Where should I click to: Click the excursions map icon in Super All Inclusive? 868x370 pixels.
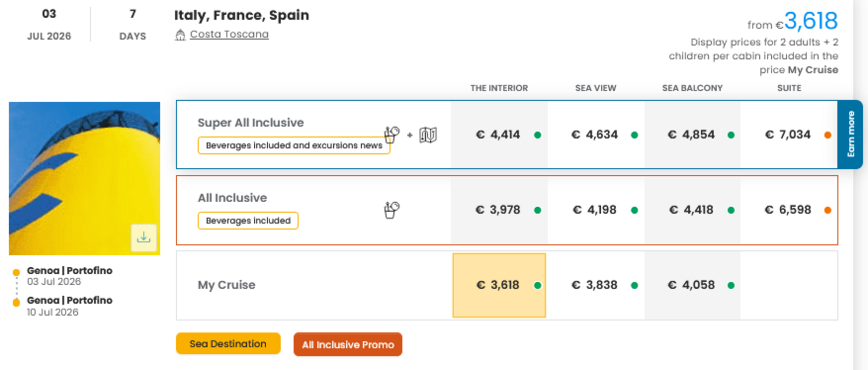[428, 135]
